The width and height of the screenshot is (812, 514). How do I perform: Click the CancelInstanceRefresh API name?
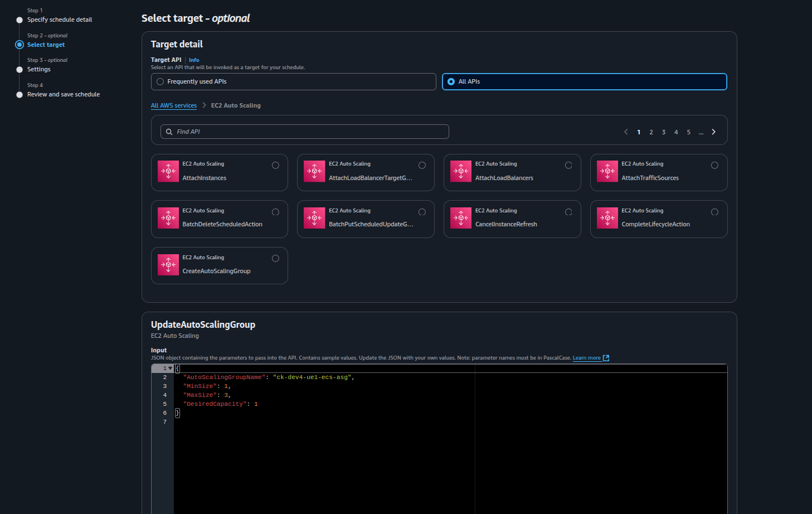[x=506, y=224]
